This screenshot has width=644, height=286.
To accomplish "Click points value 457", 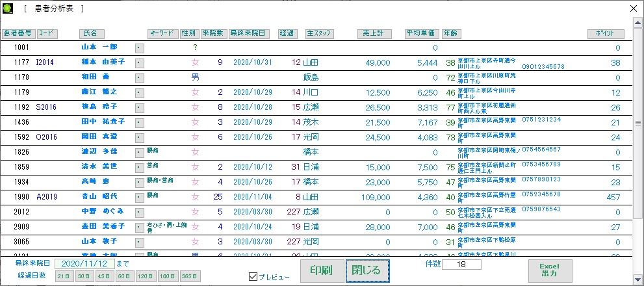I will click(x=613, y=197).
